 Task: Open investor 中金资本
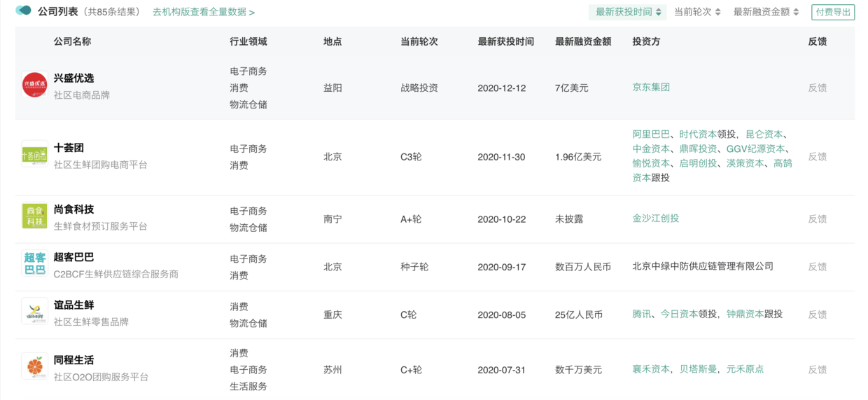651,149
